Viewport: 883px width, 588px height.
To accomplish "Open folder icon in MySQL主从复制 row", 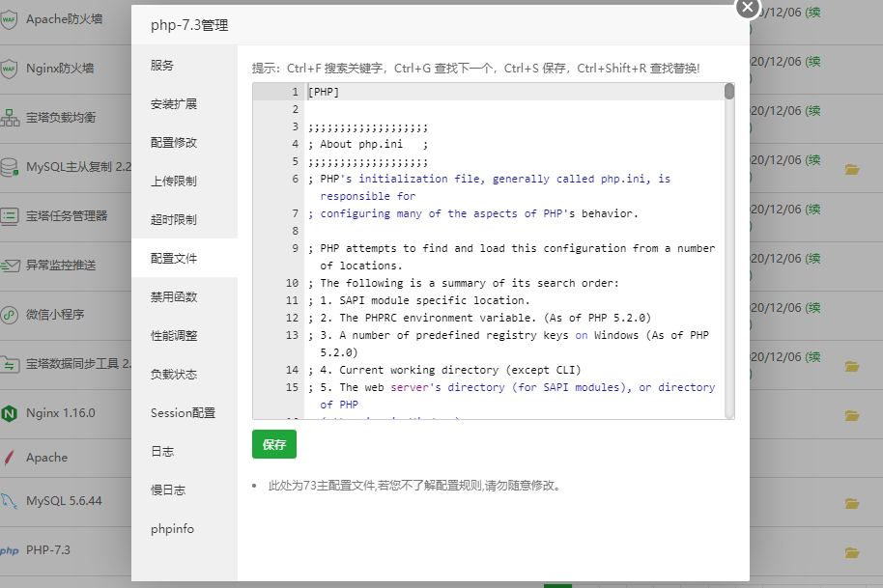I will coord(852,169).
